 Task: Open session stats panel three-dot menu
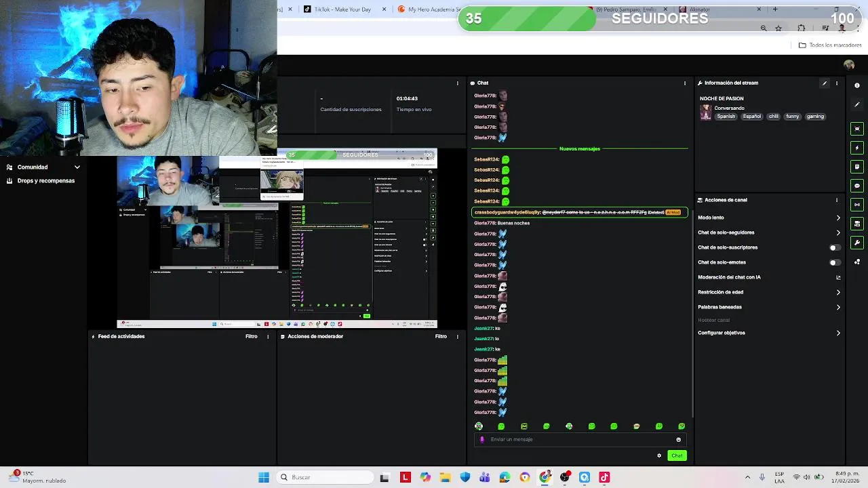point(457,83)
